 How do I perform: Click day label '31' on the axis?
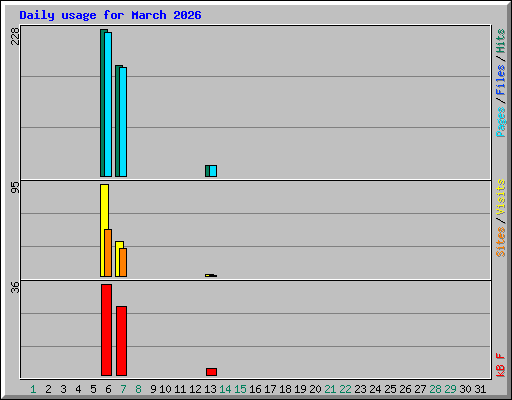[x=480, y=389]
